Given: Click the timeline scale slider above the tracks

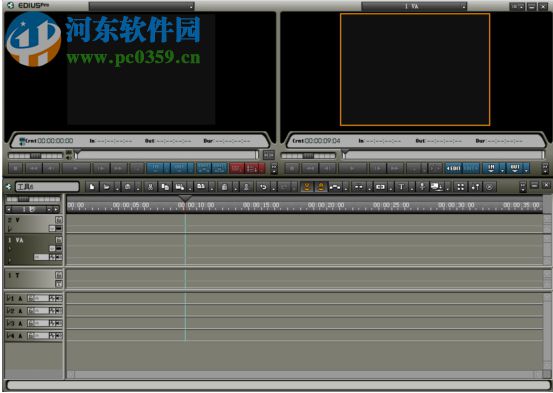Looking at the screenshot, I should (x=33, y=200).
